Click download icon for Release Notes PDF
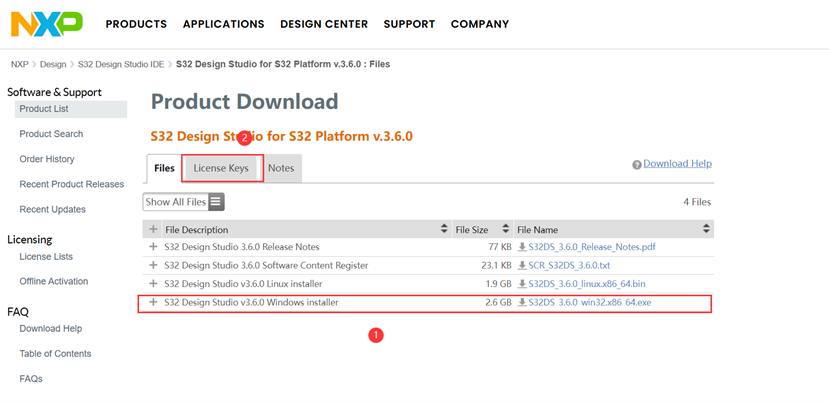Viewport: 829px width, 402px height. pos(522,247)
